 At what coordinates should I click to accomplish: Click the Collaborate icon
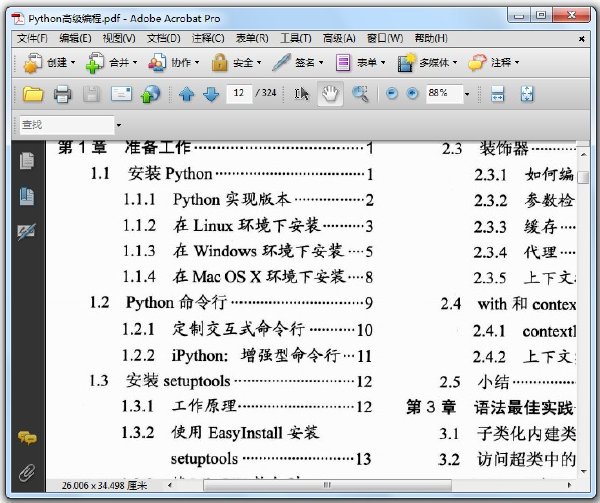(157, 62)
